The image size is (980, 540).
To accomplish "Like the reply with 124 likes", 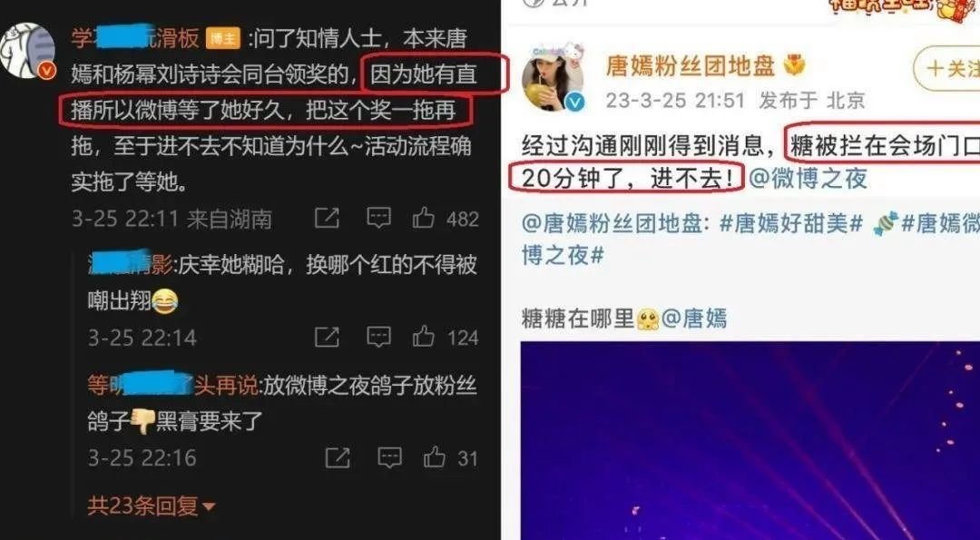I will click(423, 338).
